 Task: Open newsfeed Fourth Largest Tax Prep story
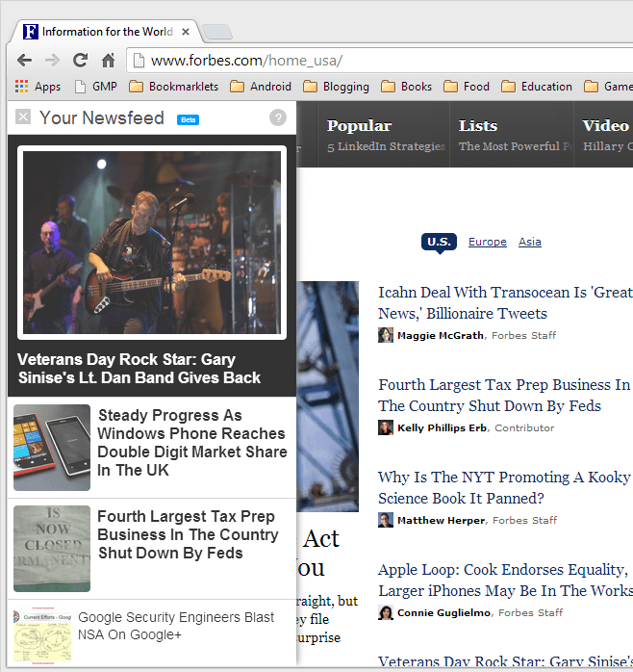(188, 534)
